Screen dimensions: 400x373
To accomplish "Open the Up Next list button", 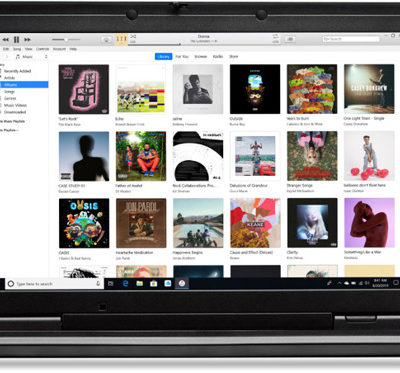I will tap(290, 39).
